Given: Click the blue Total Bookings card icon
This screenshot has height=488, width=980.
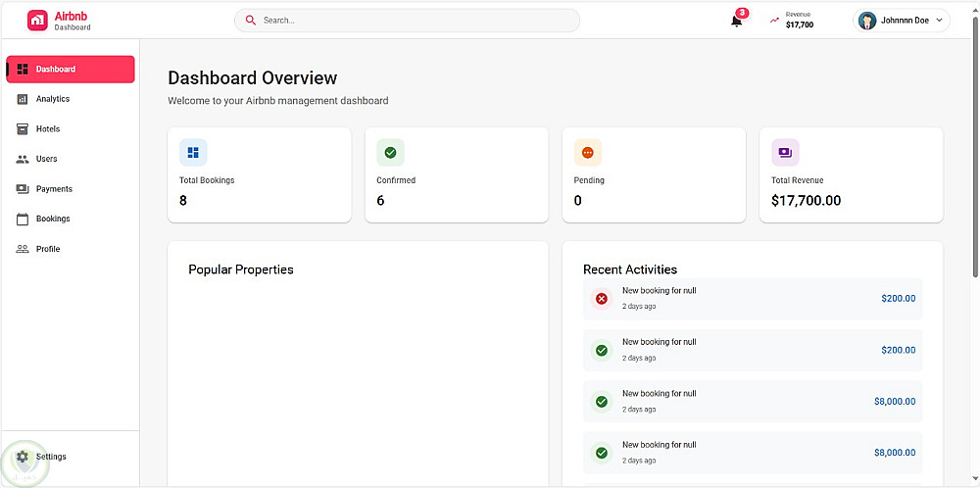Looking at the screenshot, I should click(x=193, y=153).
